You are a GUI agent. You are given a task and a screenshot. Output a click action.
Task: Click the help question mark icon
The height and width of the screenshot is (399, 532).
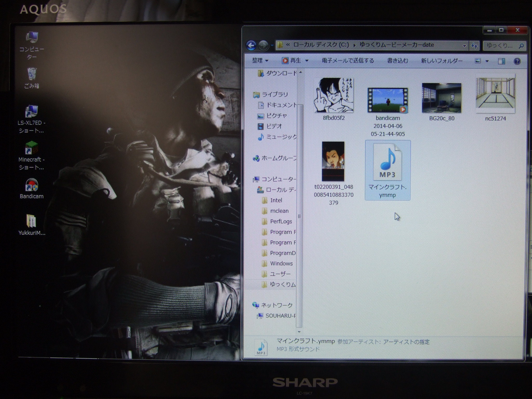tap(517, 61)
